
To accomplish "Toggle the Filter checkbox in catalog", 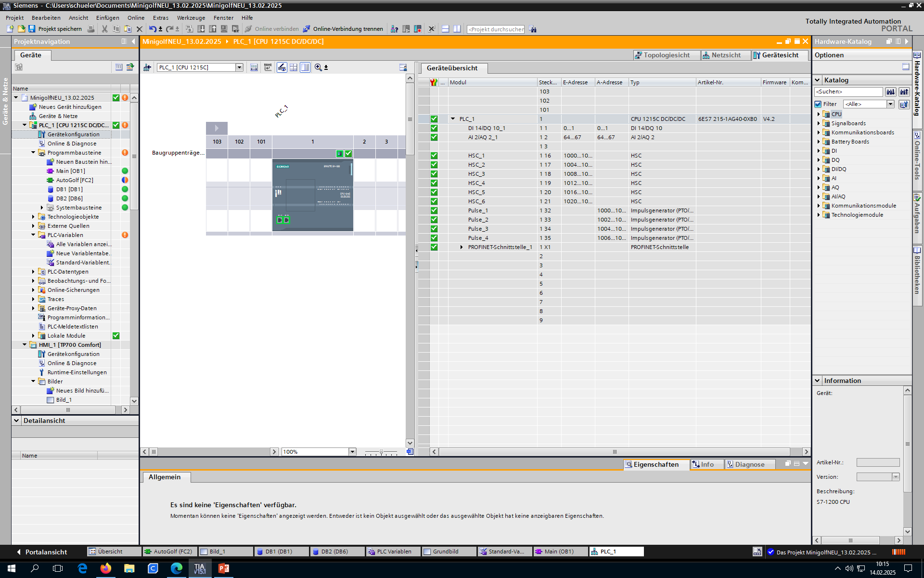I will click(x=818, y=104).
